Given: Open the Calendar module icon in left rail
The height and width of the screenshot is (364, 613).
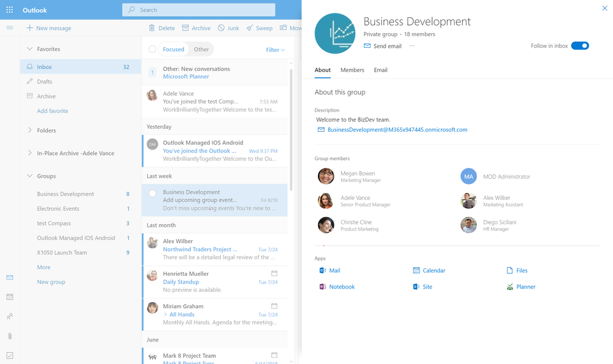Looking at the screenshot, I should [x=10, y=297].
